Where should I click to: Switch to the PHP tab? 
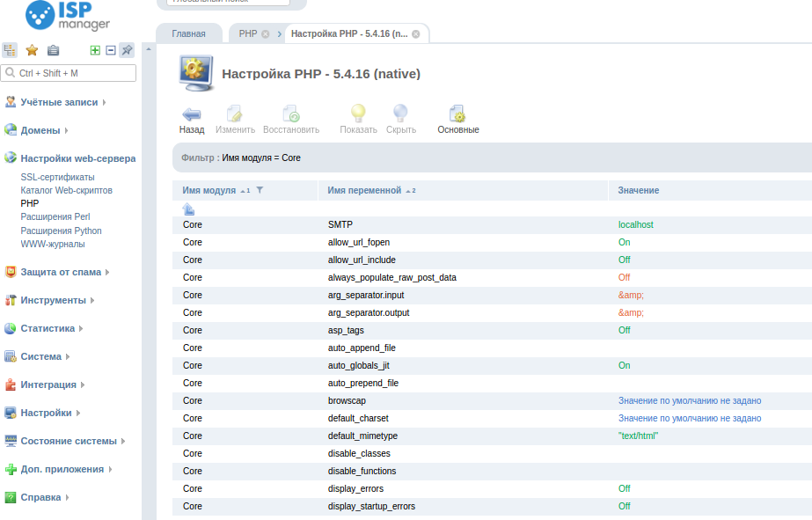pyautogui.click(x=247, y=33)
